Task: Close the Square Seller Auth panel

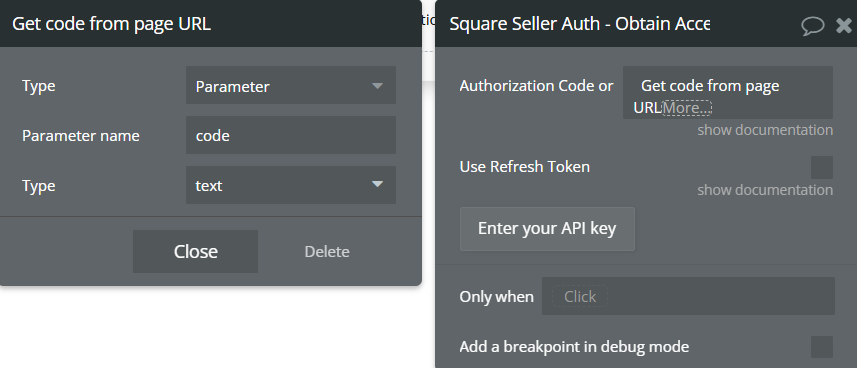Action: tap(844, 25)
